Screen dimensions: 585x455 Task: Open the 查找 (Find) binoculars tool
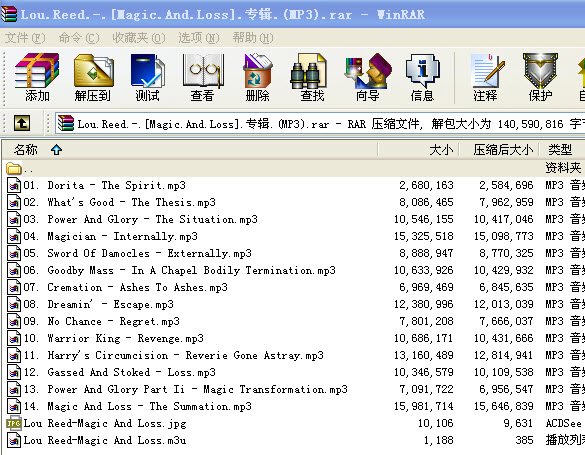[312, 77]
